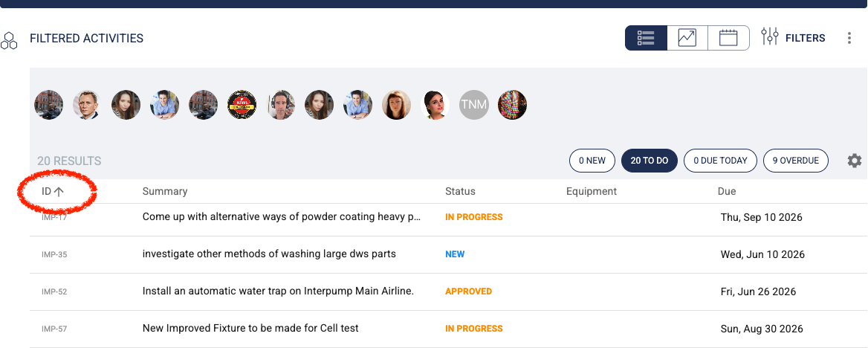The image size is (868, 348).
Task: Select the TNM initials avatar
Action: point(474,105)
